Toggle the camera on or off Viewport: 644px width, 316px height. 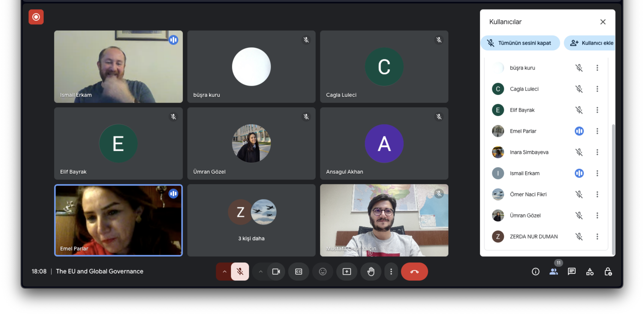[276, 271]
